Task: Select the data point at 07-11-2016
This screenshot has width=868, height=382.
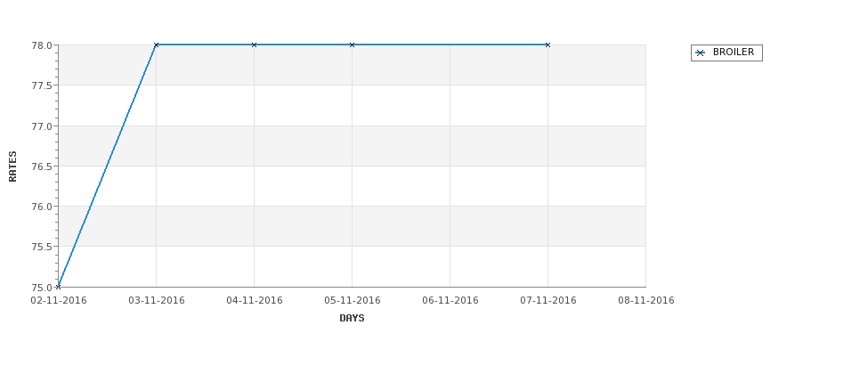Action: [x=548, y=45]
